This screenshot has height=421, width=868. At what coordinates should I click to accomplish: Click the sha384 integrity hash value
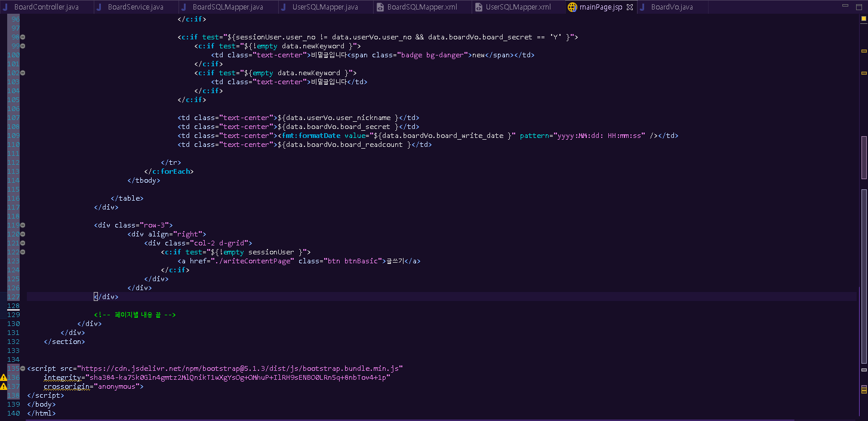click(238, 377)
